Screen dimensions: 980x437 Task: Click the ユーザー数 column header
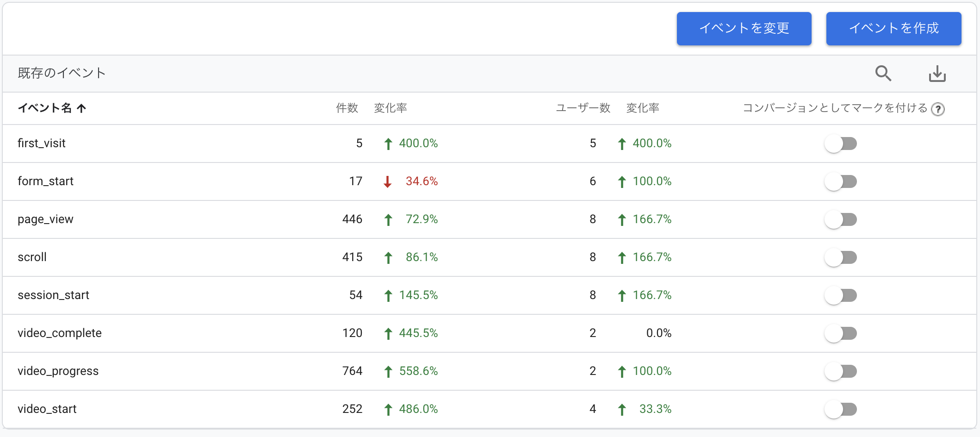583,108
